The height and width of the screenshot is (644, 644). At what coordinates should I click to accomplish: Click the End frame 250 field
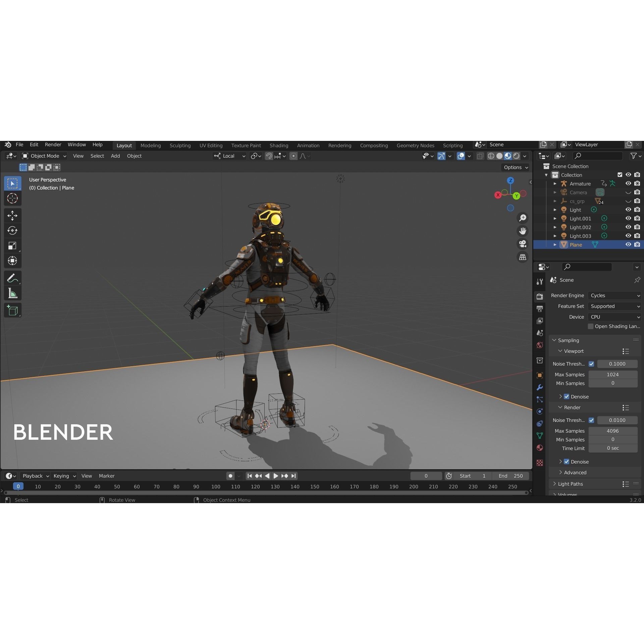(x=511, y=476)
